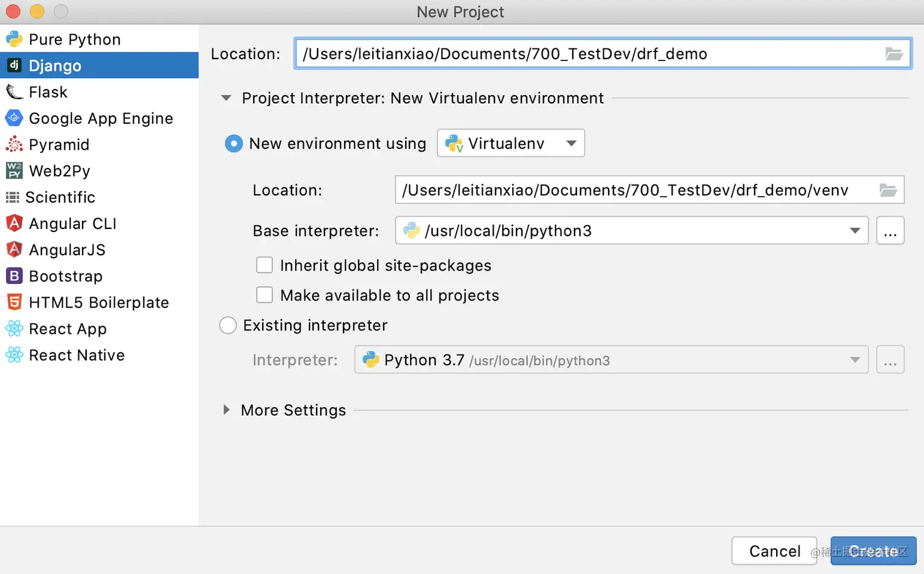
Task: Select Pure Python project type
Action: 75,40
